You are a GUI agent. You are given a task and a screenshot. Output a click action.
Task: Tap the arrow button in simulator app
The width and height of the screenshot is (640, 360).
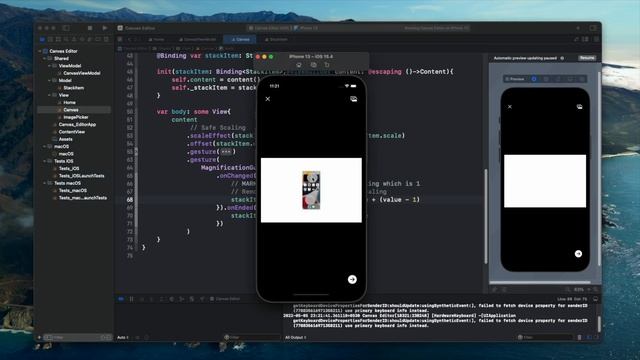[352, 279]
